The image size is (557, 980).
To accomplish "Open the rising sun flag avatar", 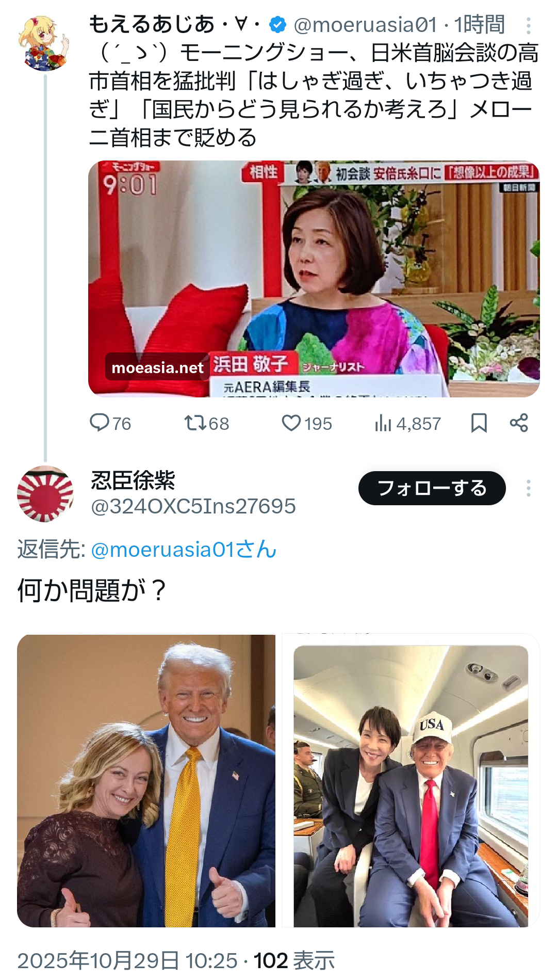I will 45,494.
